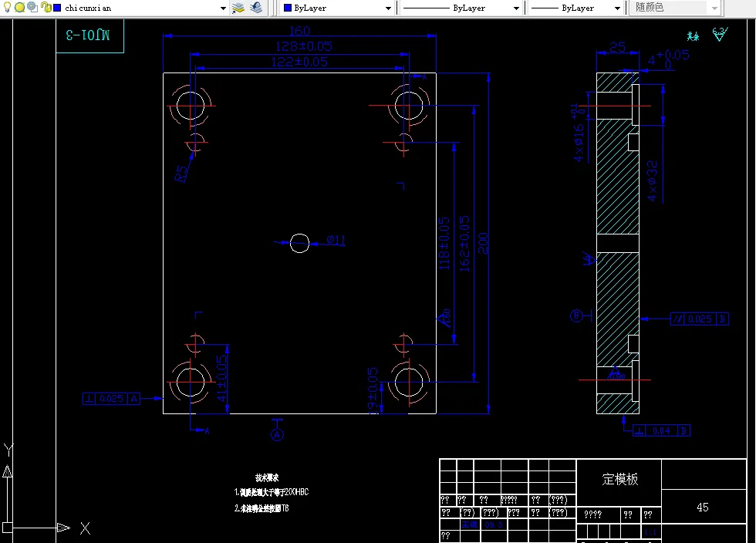
Task: Click the 其余 label at top right
Action: pos(694,36)
